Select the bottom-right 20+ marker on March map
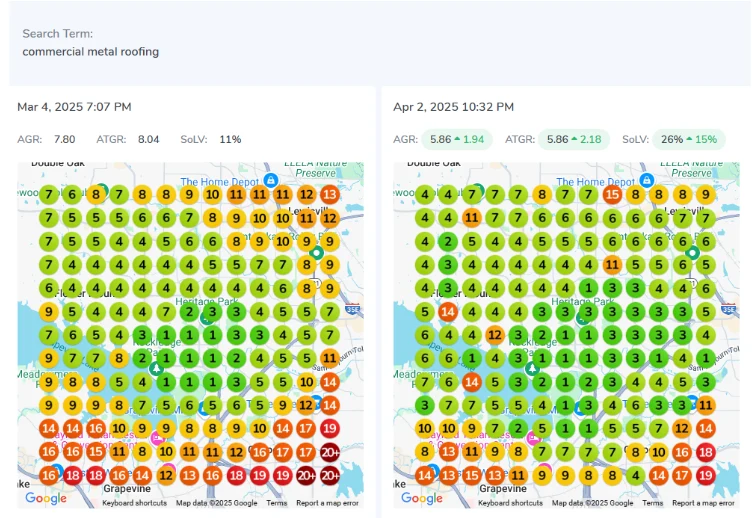755x518 pixels. [x=330, y=476]
